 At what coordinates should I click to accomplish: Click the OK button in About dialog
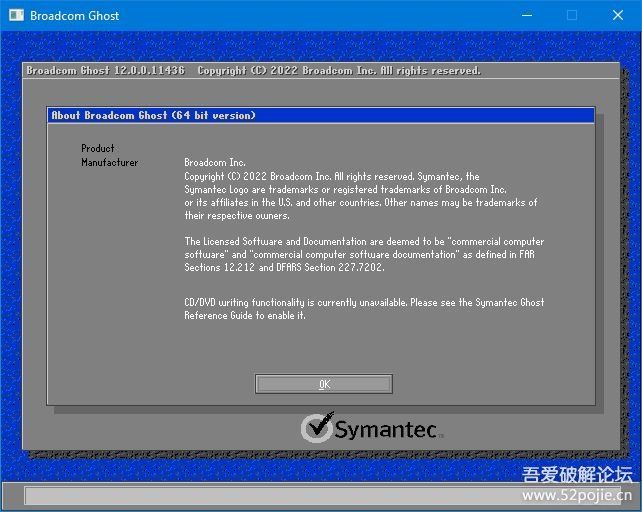tap(323, 384)
